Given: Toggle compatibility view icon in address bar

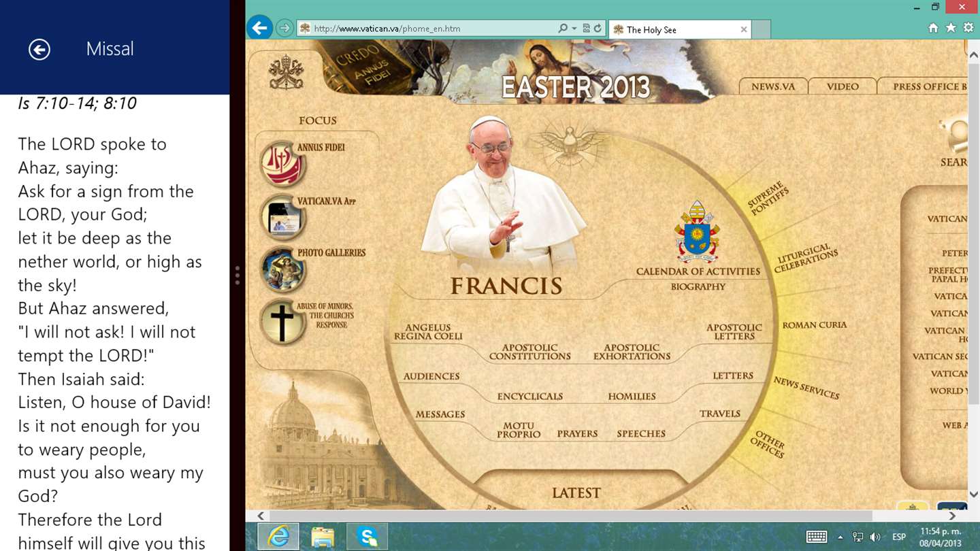Looking at the screenshot, I should click(587, 29).
